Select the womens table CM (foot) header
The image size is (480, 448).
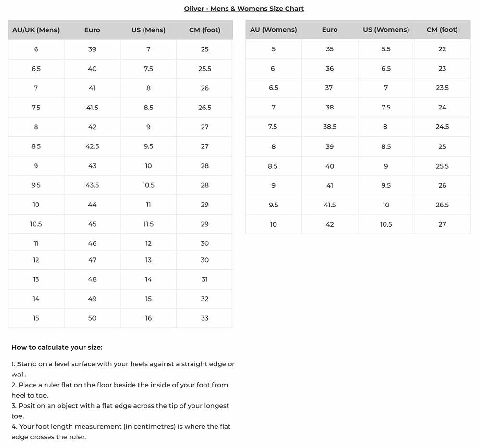[442, 30]
